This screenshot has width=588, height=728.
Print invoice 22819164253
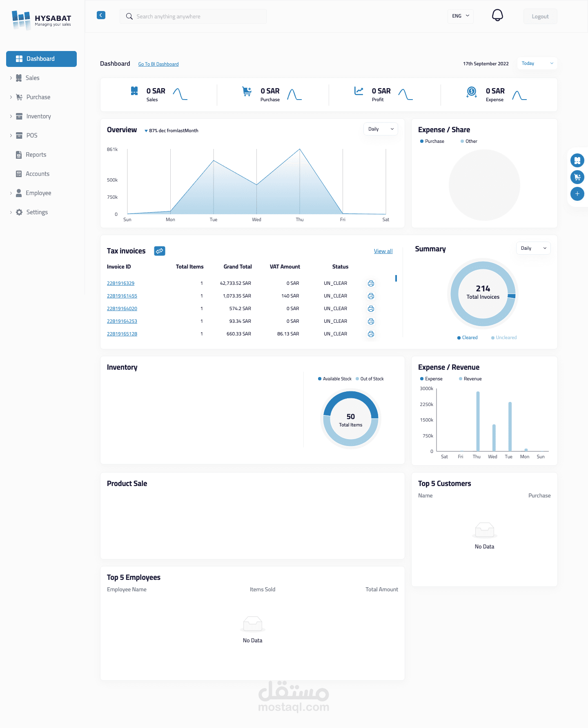[371, 321]
